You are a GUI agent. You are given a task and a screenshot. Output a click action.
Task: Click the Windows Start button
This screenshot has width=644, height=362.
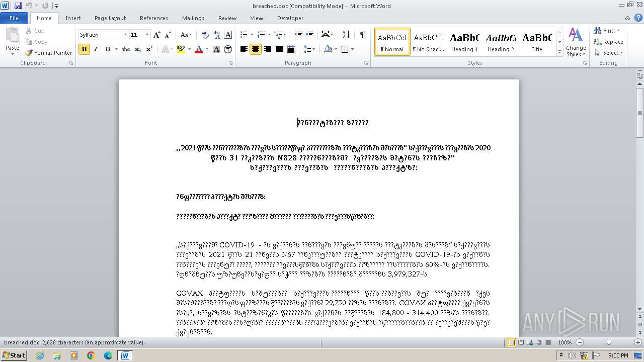pos(14,355)
